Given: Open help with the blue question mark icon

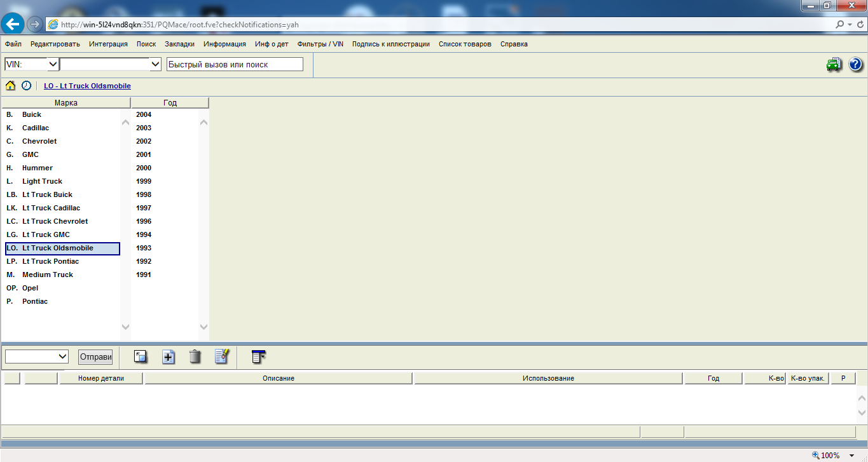Looking at the screenshot, I should (x=855, y=64).
